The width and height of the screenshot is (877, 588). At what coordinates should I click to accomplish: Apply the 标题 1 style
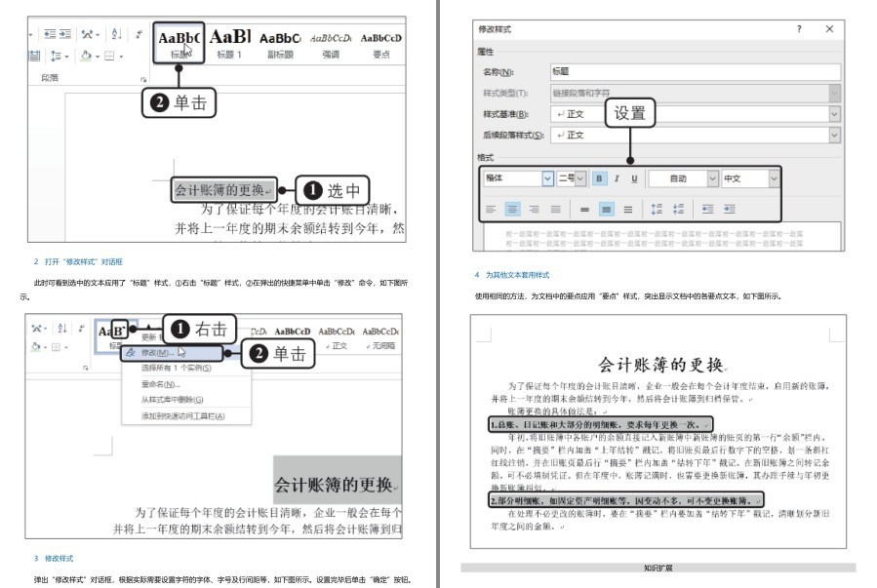(x=229, y=44)
